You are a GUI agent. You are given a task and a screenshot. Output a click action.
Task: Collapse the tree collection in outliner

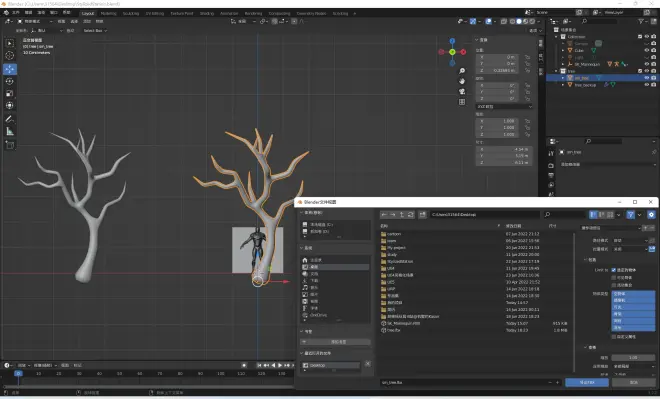coord(557,71)
